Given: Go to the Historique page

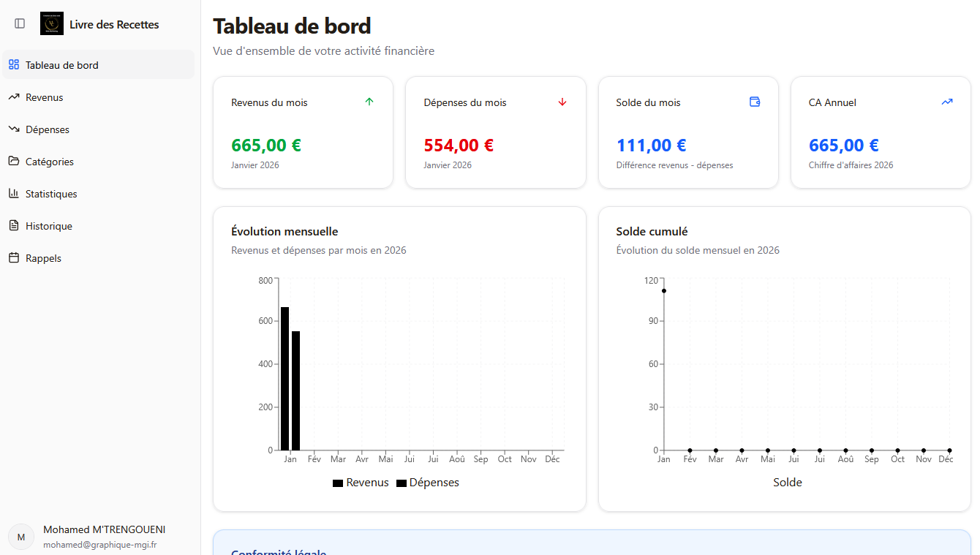Looking at the screenshot, I should (49, 226).
